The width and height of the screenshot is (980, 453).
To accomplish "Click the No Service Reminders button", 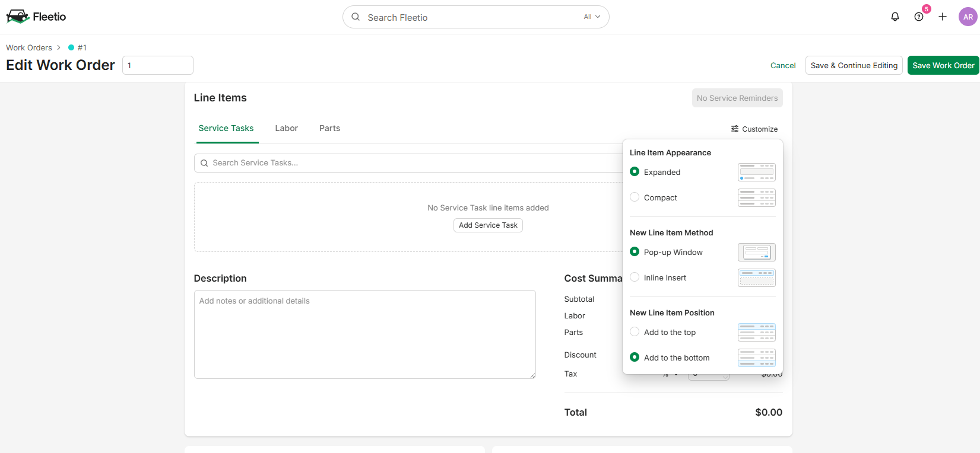I will tap(737, 98).
